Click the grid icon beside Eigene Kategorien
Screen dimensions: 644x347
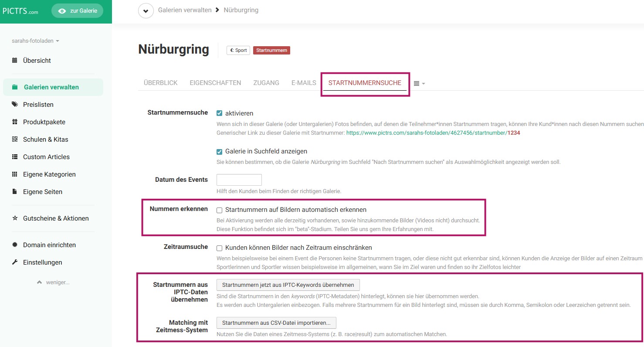pyautogui.click(x=15, y=174)
